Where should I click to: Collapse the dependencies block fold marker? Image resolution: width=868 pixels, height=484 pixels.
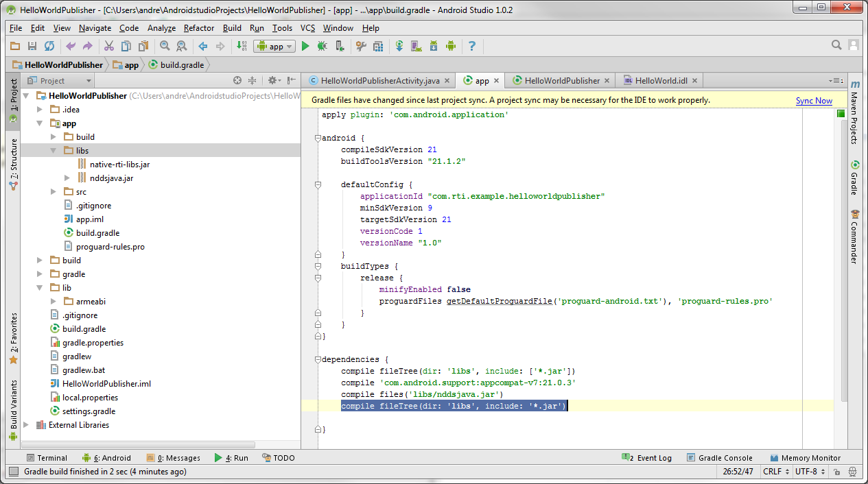pyautogui.click(x=318, y=359)
